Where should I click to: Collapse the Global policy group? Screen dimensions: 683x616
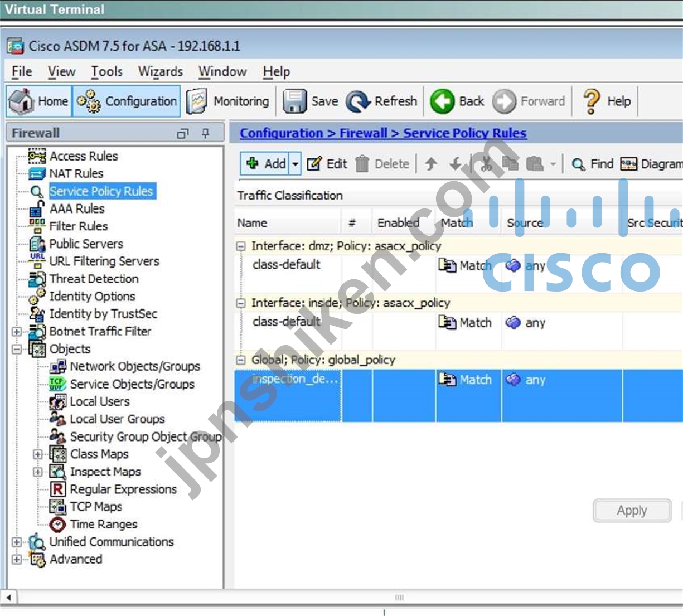(x=241, y=360)
